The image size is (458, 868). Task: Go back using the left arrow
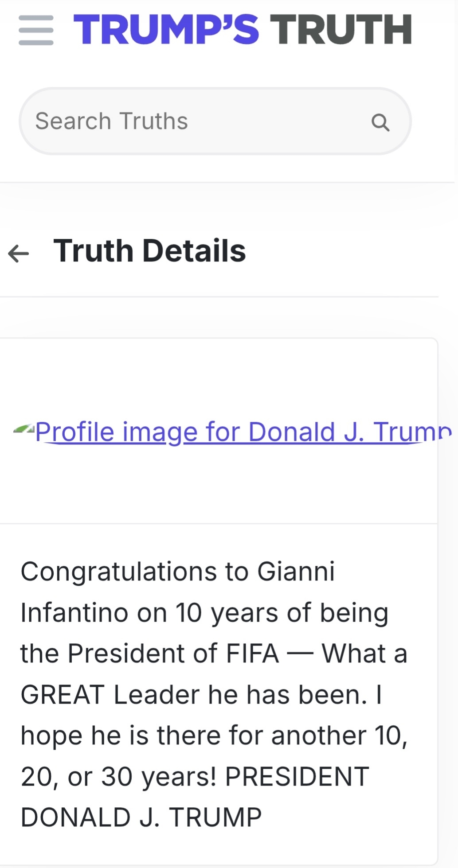19,253
